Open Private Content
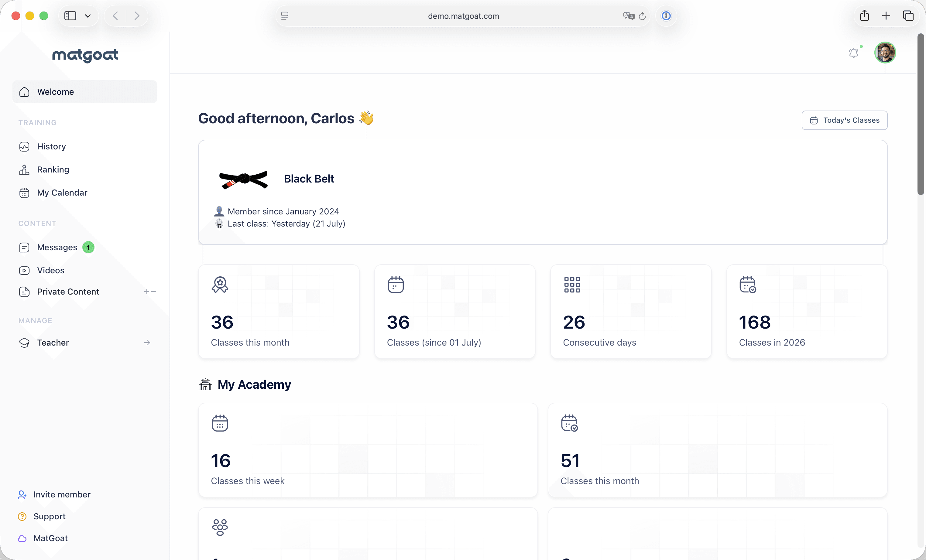The height and width of the screenshot is (560, 926). (x=68, y=292)
